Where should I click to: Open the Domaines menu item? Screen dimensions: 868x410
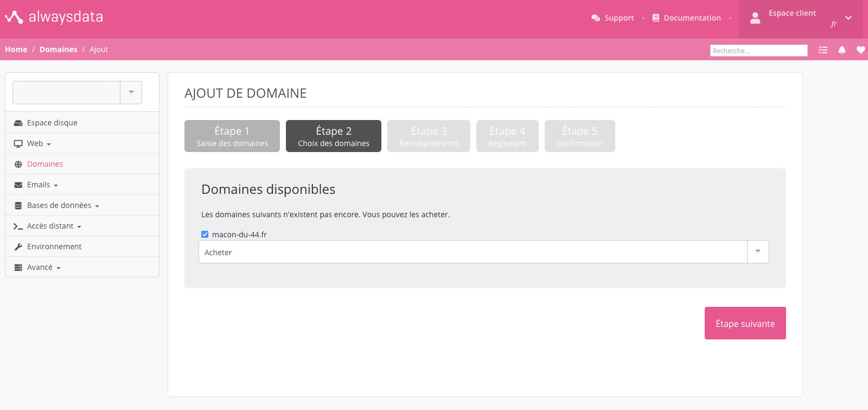pos(82,164)
